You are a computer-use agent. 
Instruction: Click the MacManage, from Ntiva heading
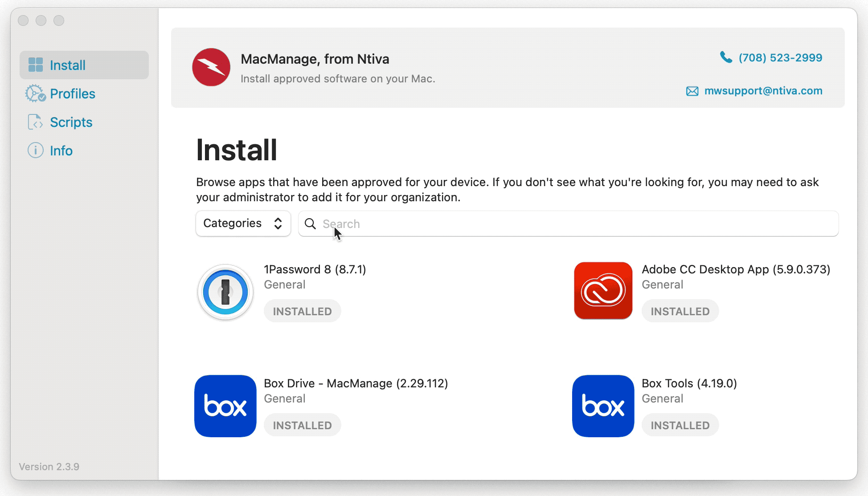pyautogui.click(x=315, y=59)
